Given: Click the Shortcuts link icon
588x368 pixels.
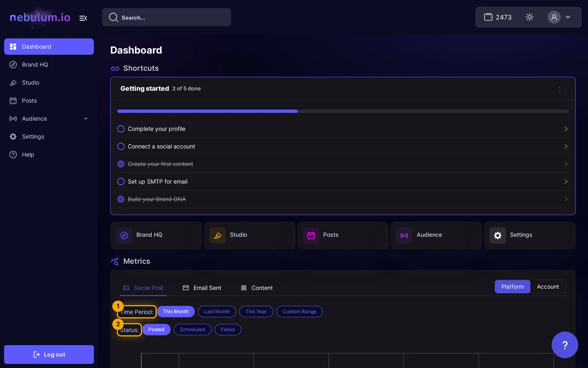Looking at the screenshot, I should coord(115,68).
